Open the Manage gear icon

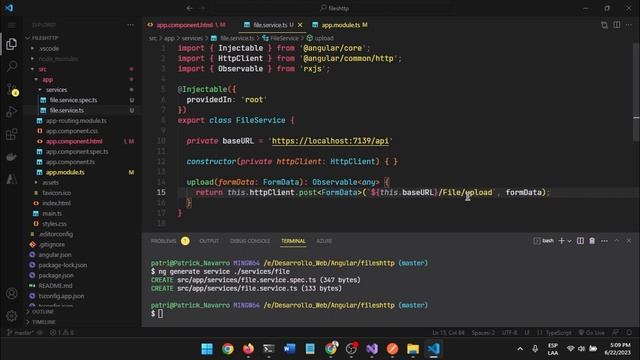[x=11, y=316]
